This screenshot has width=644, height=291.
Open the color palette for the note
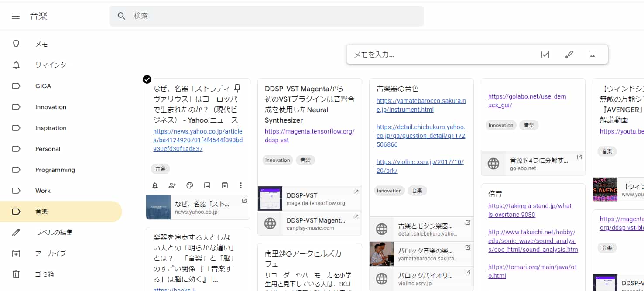click(189, 185)
